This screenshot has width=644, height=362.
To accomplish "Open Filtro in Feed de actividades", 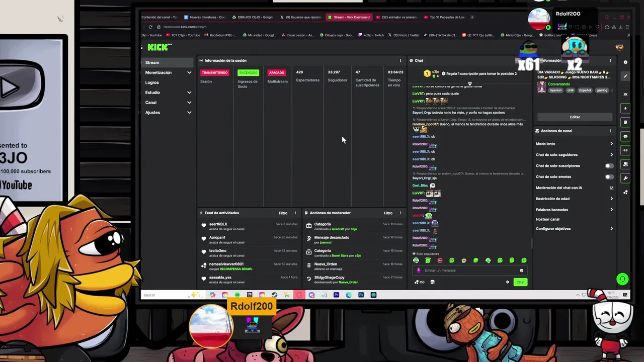I will coord(283,213).
